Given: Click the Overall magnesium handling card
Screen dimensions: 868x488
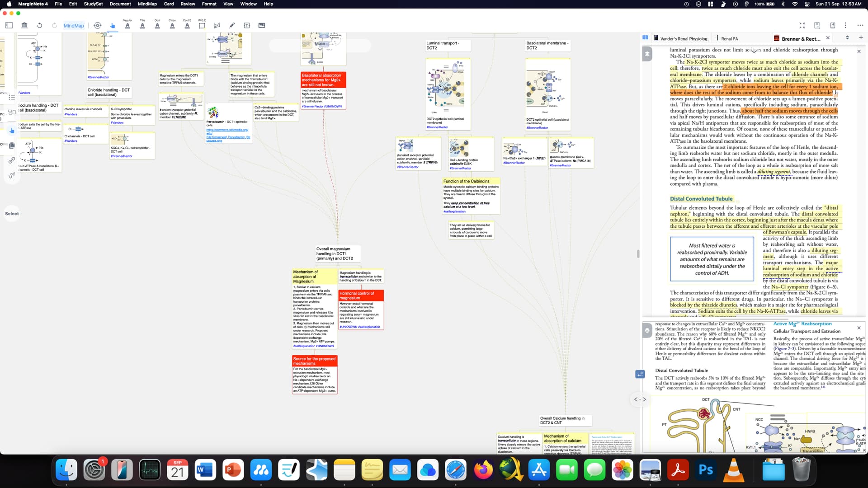Looking at the screenshot, I should (338, 253).
